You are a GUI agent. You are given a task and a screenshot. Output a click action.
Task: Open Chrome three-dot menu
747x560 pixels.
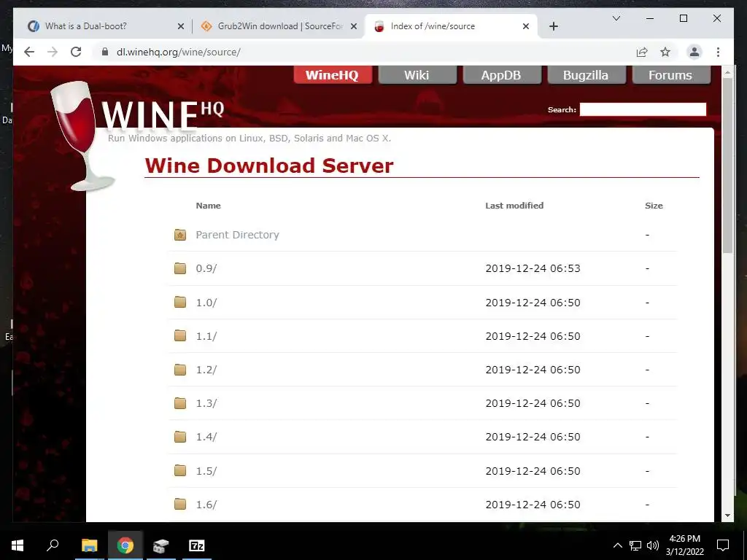(718, 52)
